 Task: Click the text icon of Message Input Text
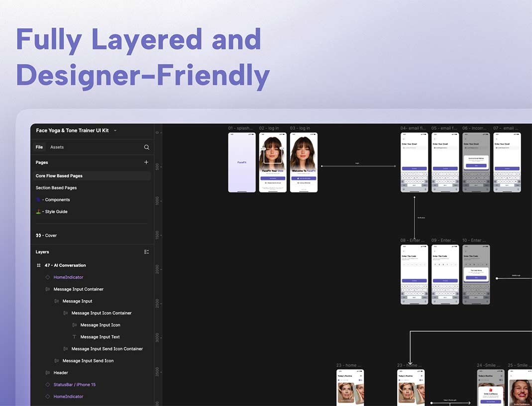(x=75, y=337)
